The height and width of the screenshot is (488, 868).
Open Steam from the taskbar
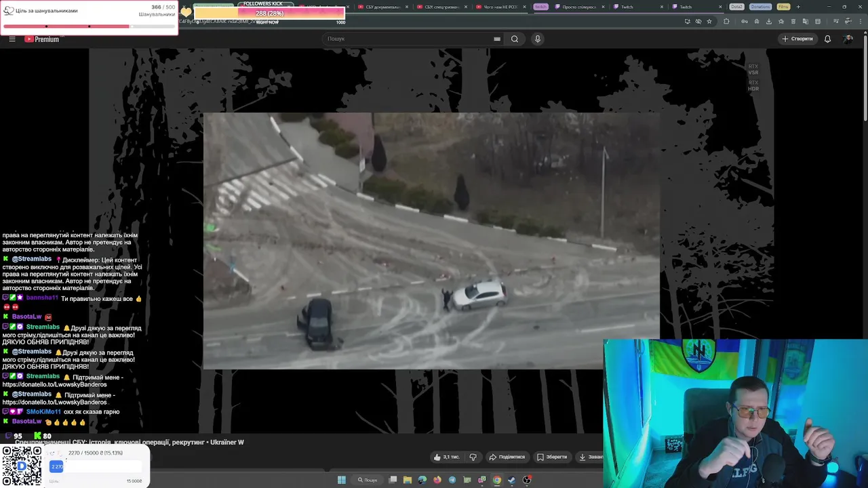click(512, 480)
